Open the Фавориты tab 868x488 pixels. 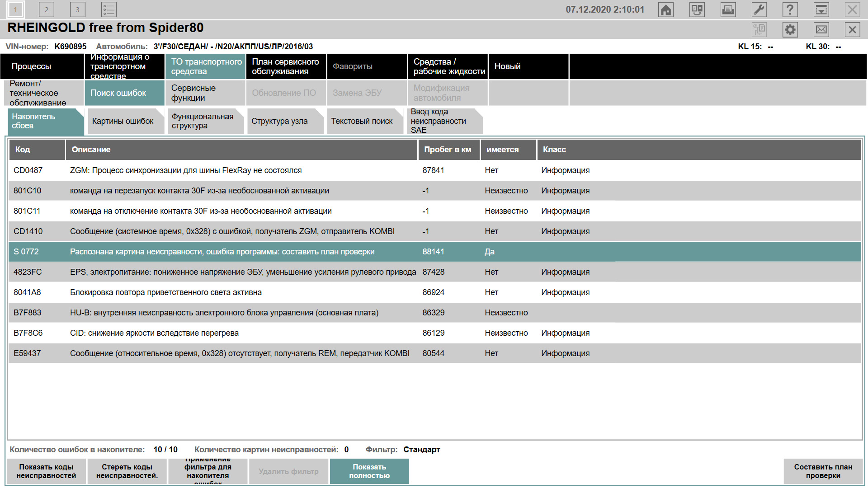click(x=367, y=66)
